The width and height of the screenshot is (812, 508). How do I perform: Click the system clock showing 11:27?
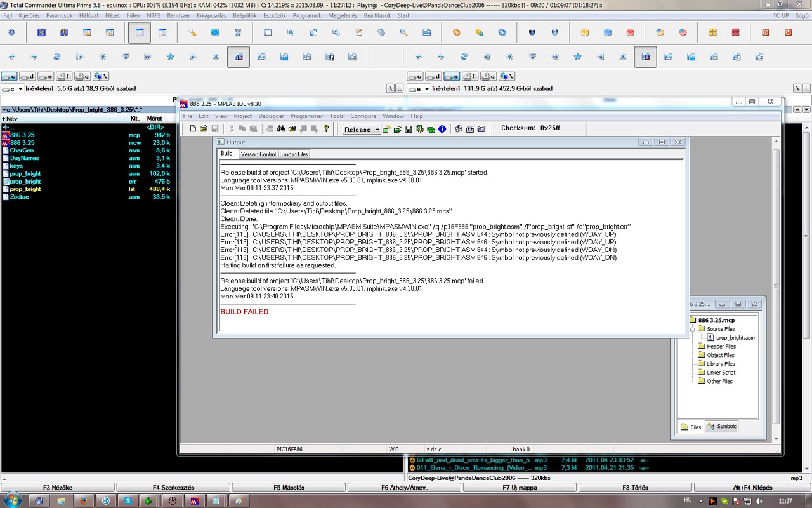coord(785,501)
